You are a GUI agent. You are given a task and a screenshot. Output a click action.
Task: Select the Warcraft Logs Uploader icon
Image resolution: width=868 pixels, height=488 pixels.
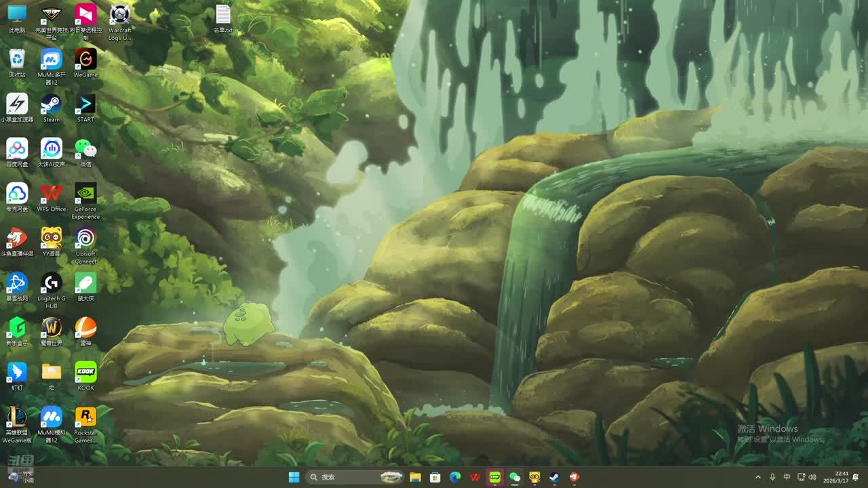pos(120,16)
